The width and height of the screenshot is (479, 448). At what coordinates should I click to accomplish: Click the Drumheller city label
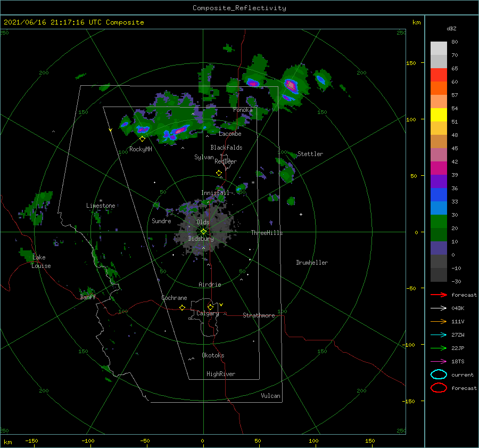tap(312, 263)
